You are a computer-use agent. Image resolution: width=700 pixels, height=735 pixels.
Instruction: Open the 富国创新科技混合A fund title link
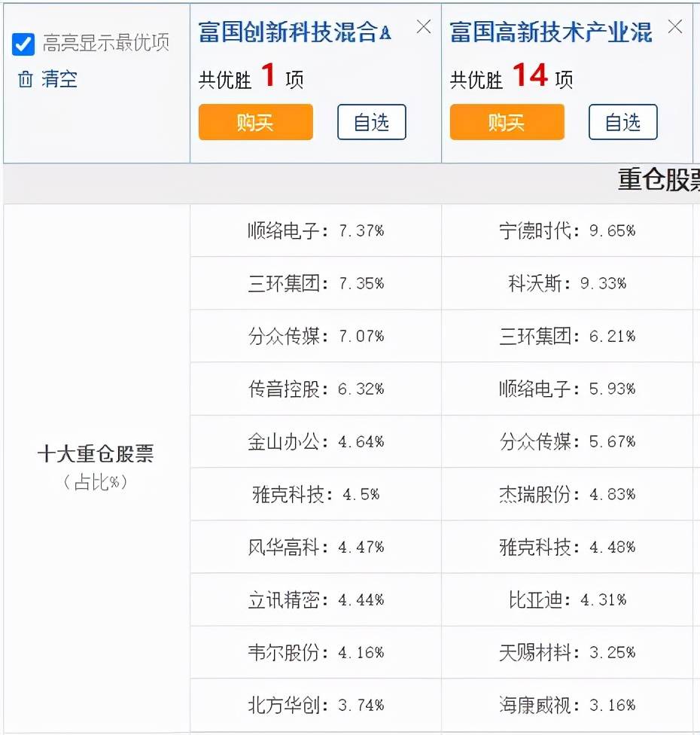pos(294,32)
